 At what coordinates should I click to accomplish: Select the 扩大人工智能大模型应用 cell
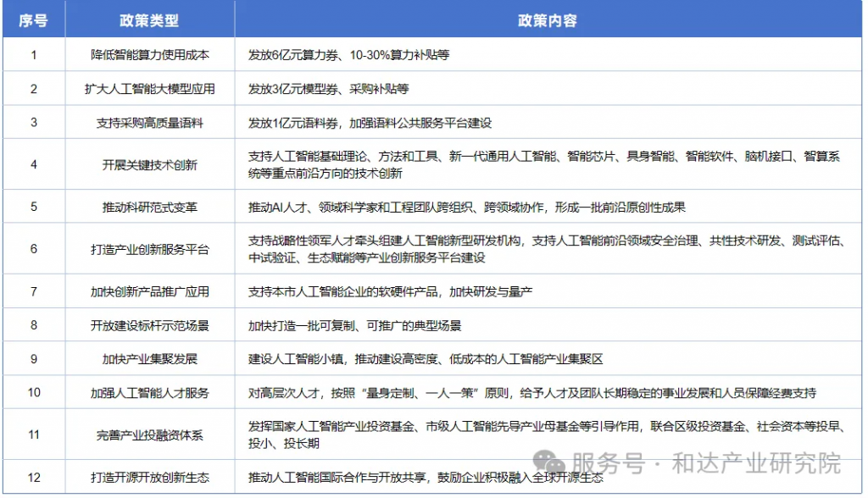pos(150,89)
